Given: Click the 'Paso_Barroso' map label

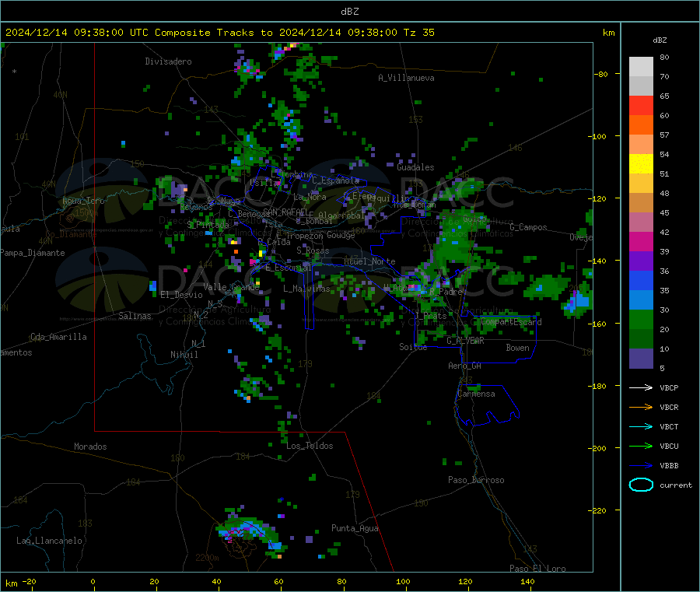Looking at the screenshot, I should tap(476, 480).
